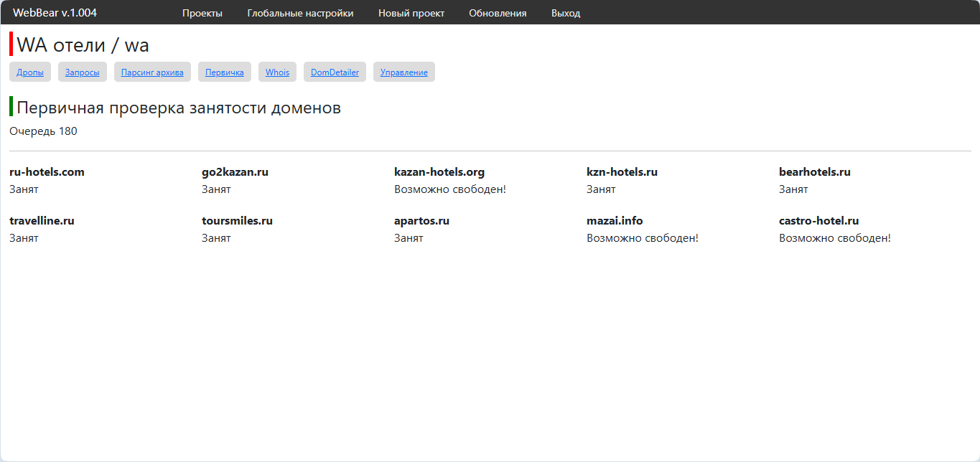Click the WebBear v.1.004 brand title

click(55, 13)
